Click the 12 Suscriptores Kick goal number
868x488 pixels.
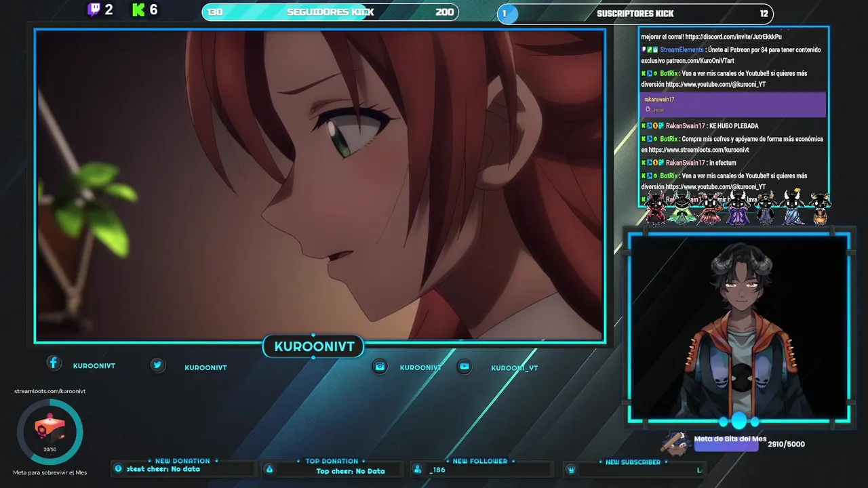point(764,14)
